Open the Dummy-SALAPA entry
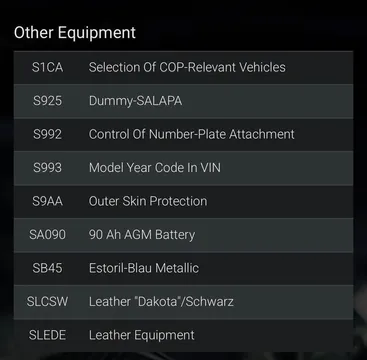 point(135,101)
